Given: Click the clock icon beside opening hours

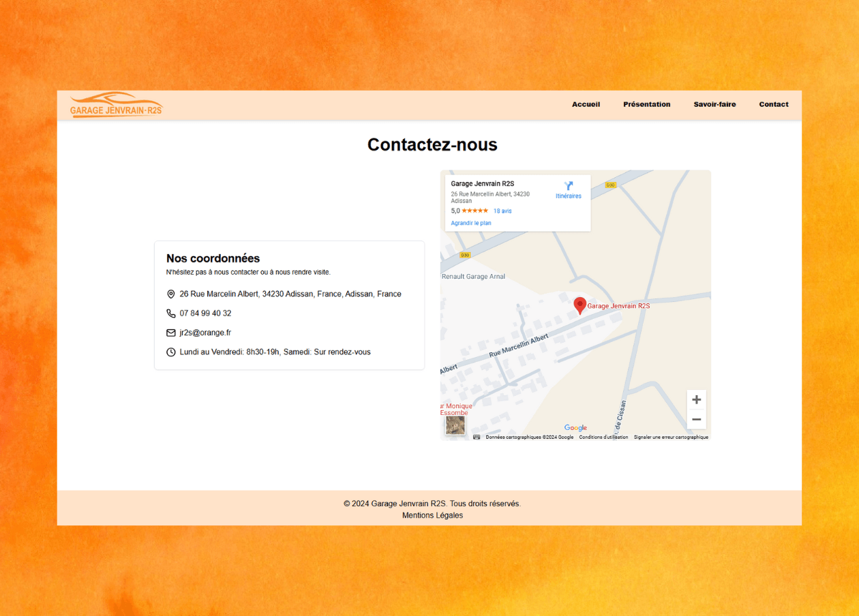Looking at the screenshot, I should [171, 352].
